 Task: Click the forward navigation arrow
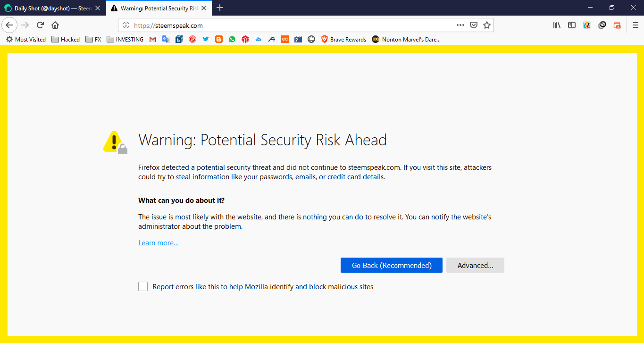pos(25,25)
